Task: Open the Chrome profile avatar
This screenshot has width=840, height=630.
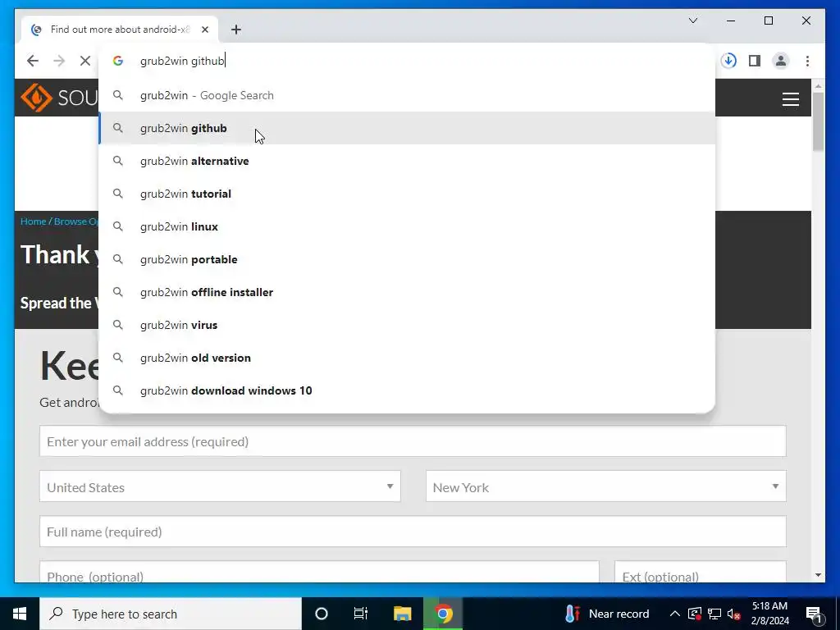Action: click(781, 61)
